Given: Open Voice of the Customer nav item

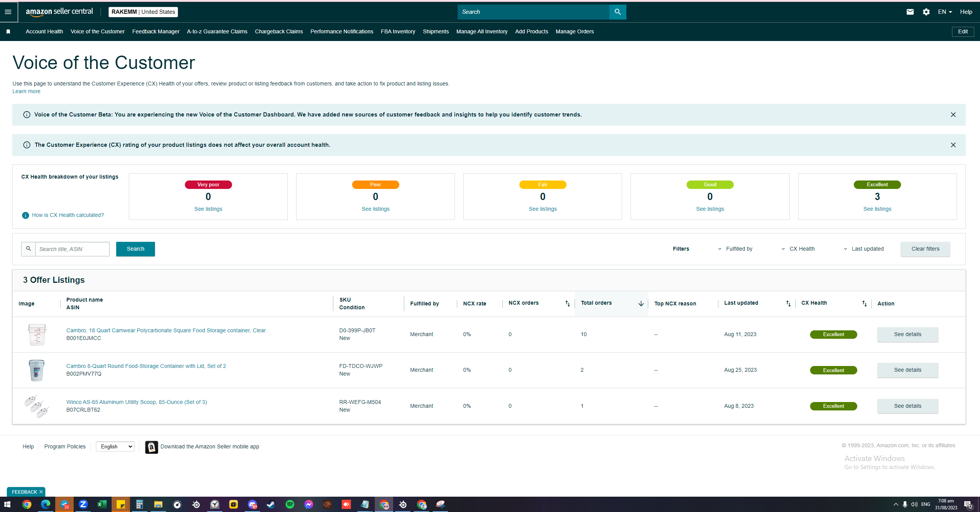Looking at the screenshot, I should 98,31.
